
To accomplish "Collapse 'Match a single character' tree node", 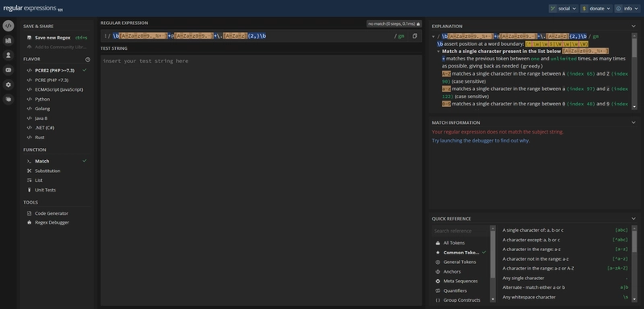I will tap(439, 51).
